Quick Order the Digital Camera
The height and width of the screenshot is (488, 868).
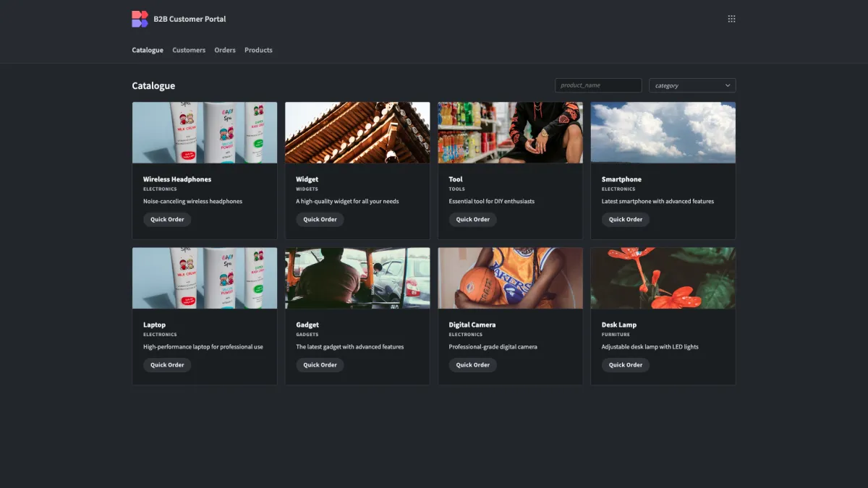click(473, 365)
